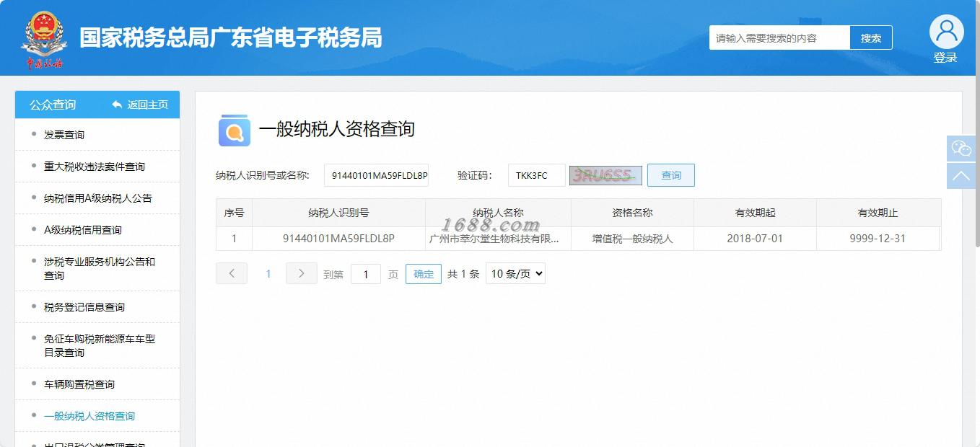The image size is (980, 447).
Task: Click the 纳税人名称 column header
Action: click(x=498, y=213)
